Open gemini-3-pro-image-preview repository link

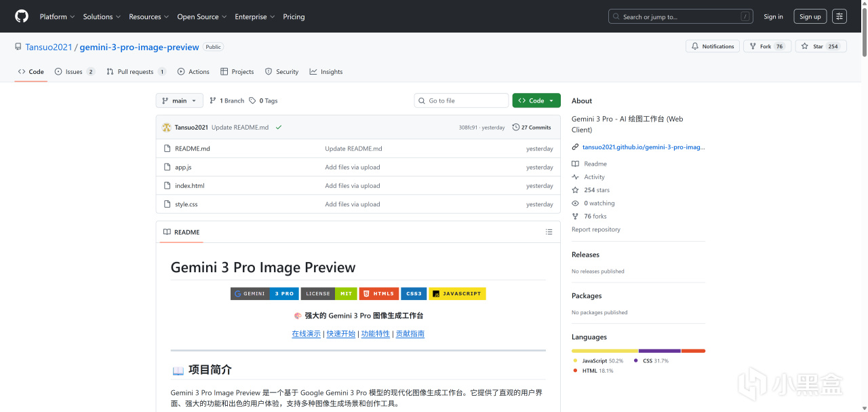tap(139, 47)
